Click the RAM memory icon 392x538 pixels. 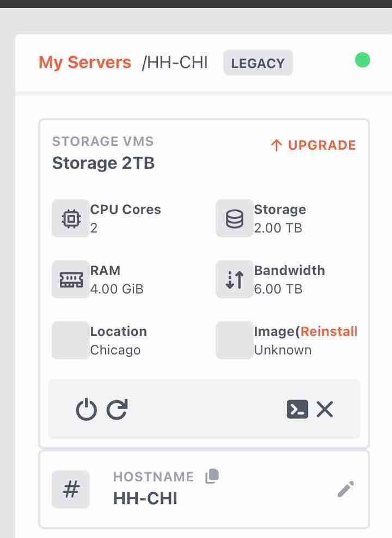[71, 280]
